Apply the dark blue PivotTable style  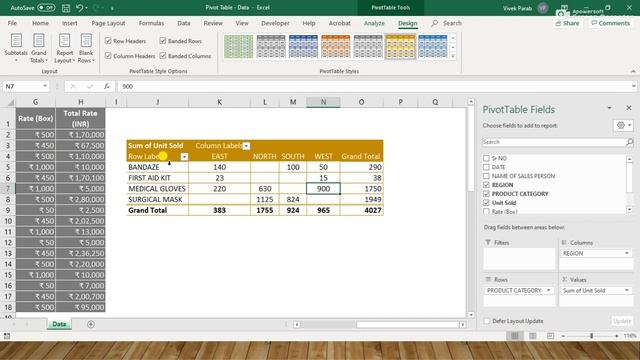click(x=303, y=47)
